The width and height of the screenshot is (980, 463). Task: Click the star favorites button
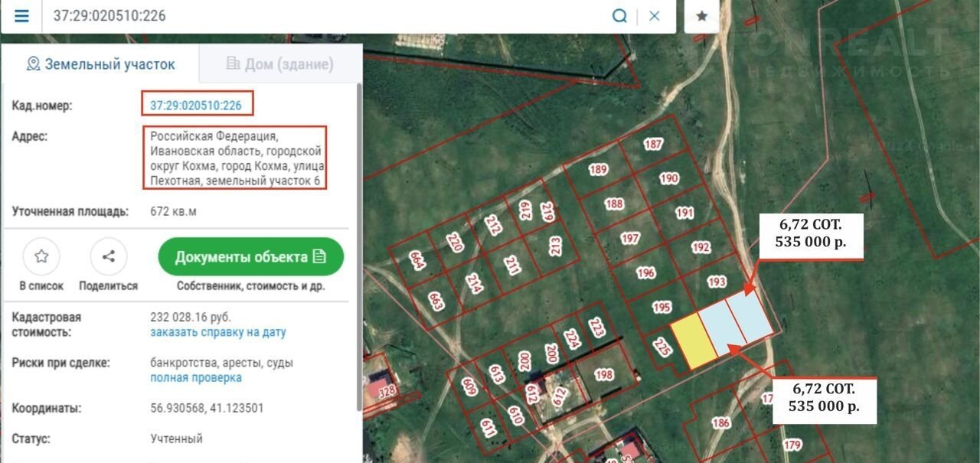coord(701,16)
